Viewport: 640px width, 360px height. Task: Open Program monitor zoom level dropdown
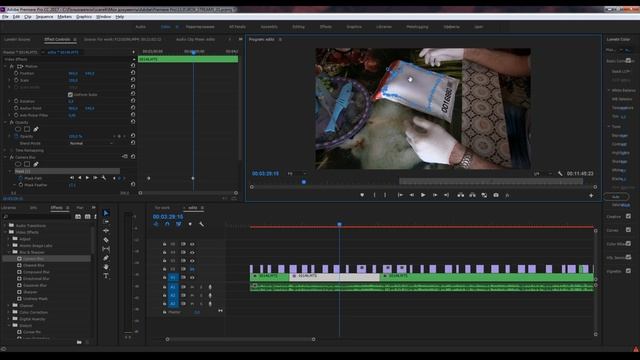297,173
